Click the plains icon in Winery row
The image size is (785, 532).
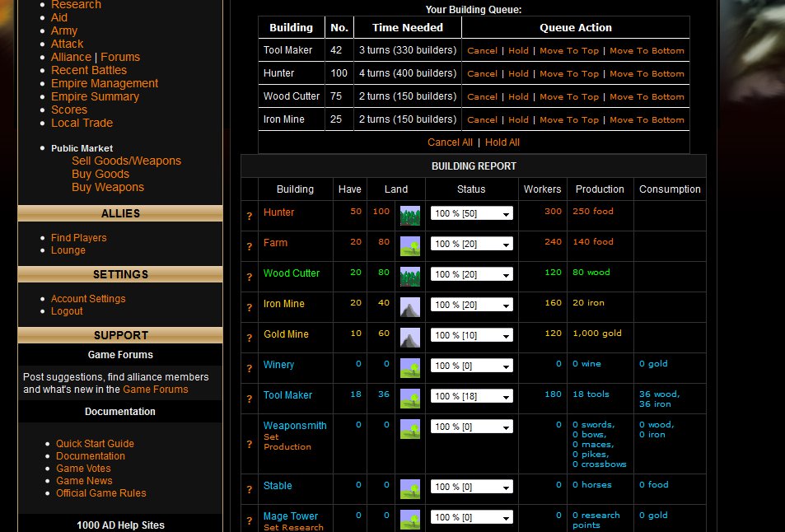point(409,368)
